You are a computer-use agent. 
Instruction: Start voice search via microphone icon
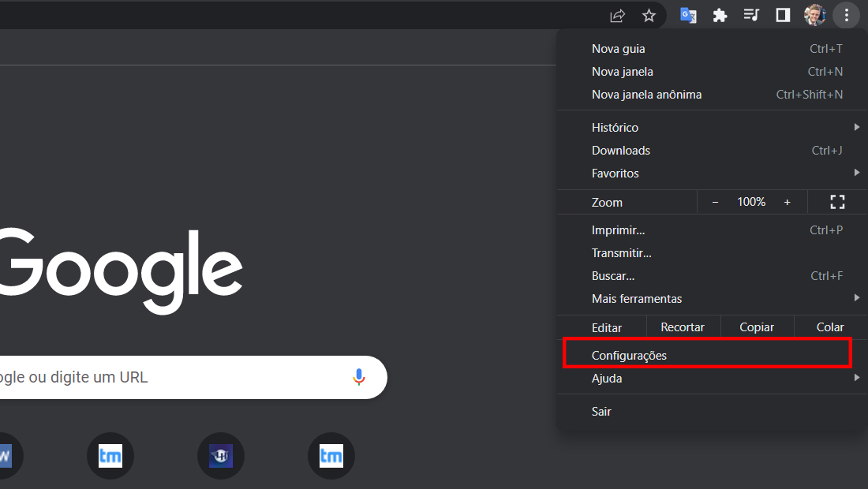pos(359,377)
